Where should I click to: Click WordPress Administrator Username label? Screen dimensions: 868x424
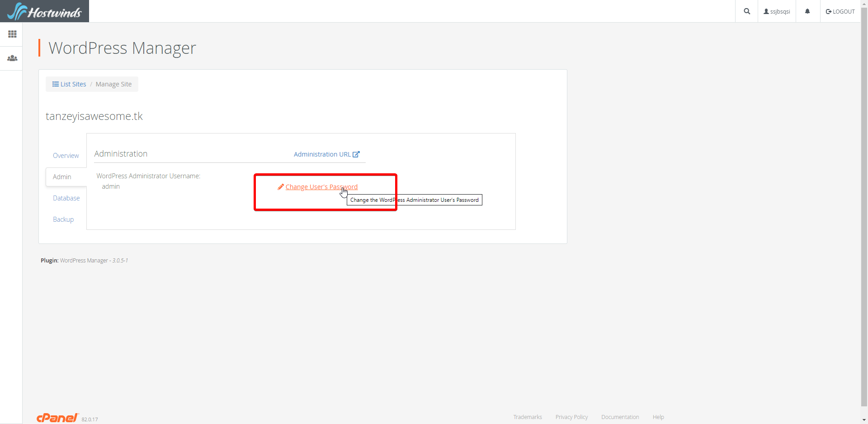[148, 176]
